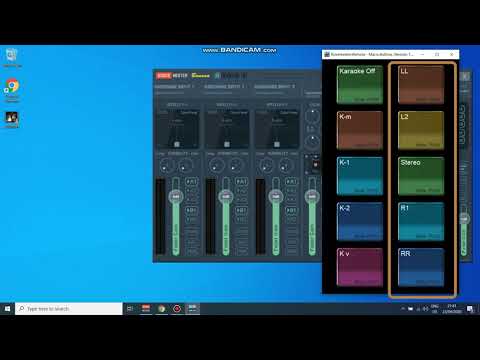The image size is (480, 360).
Task: Open device selector for Hardware Input 3
Action: (x=275, y=87)
